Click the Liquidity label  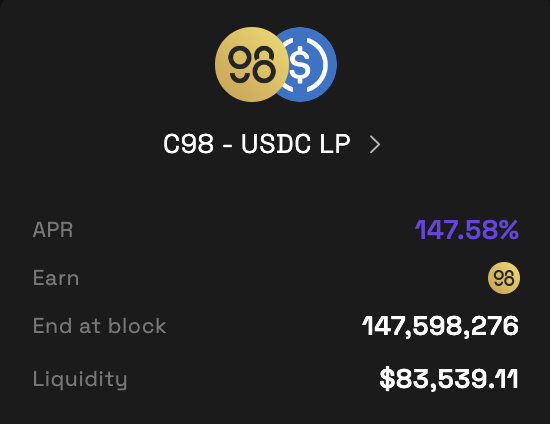pyautogui.click(x=80, y=379)
